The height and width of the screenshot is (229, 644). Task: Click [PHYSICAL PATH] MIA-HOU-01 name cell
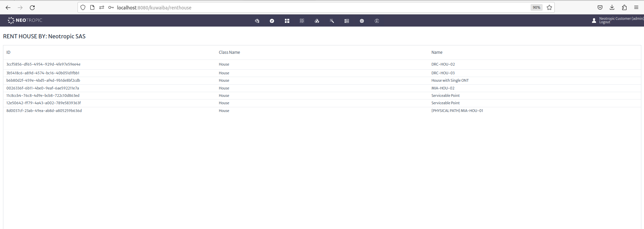tap(457, 111)
